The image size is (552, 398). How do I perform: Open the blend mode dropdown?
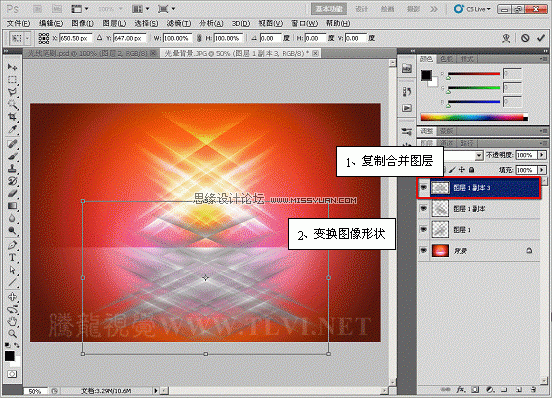479,155
